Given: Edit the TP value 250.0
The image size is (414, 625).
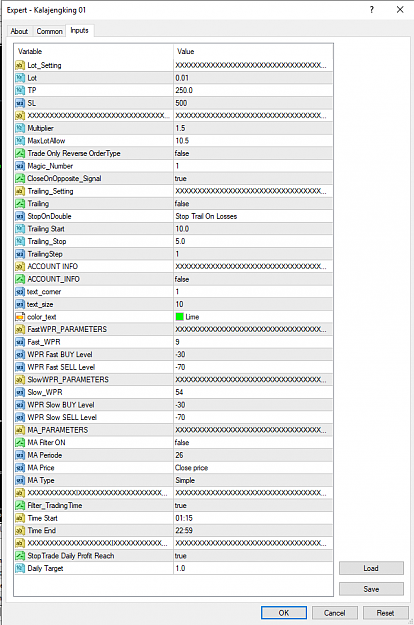Looking at the screenshot, I should (253, 90).
